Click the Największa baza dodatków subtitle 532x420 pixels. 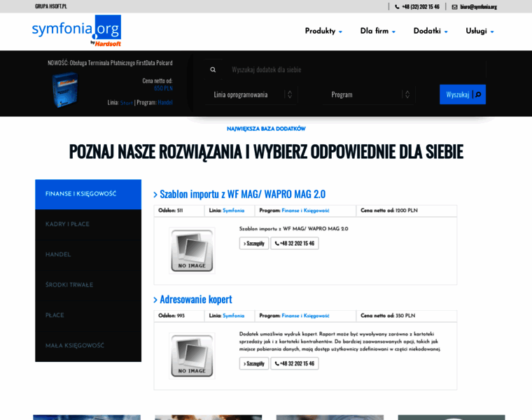pyautogui.click(x=266, y=129)
